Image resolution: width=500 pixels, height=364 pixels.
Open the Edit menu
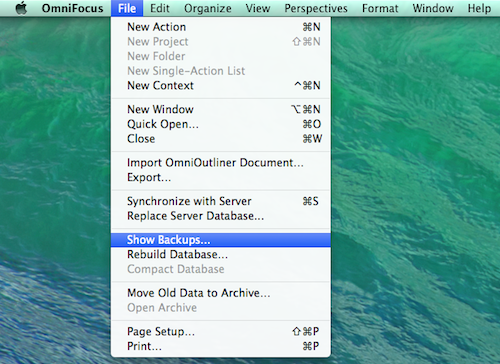(160, 8)
